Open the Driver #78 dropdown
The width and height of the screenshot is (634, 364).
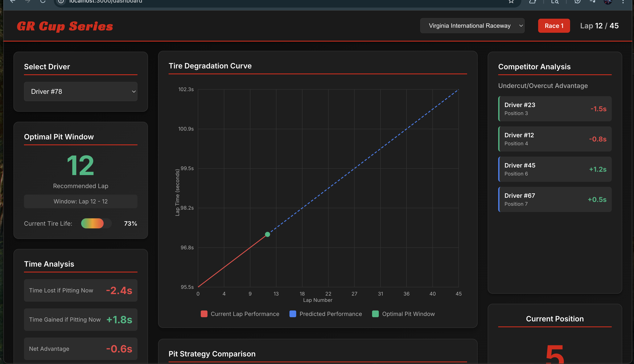(x=81, y=92)
